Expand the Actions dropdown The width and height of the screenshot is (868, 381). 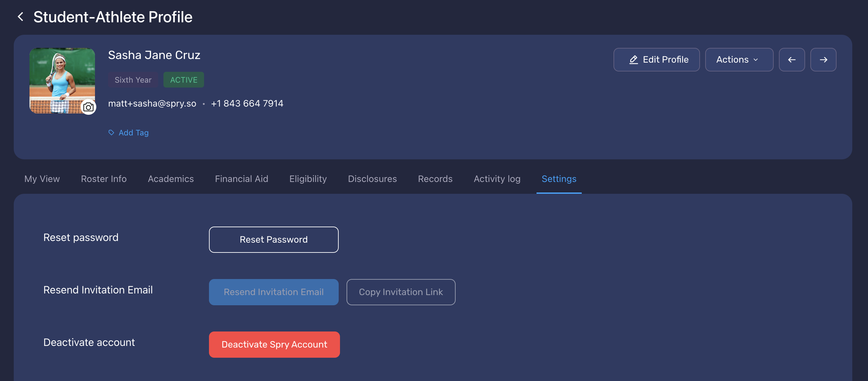[739, 60]
